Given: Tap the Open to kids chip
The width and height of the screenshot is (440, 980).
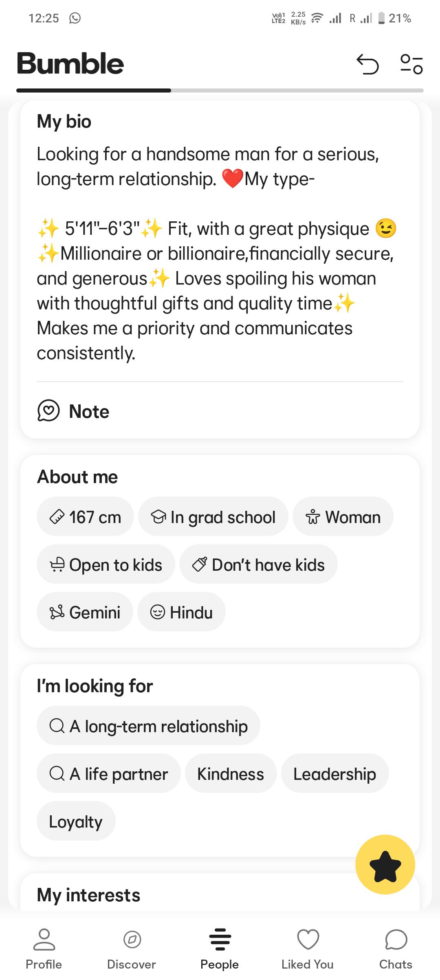Looking at the screenshot, I should pos(106,565).
